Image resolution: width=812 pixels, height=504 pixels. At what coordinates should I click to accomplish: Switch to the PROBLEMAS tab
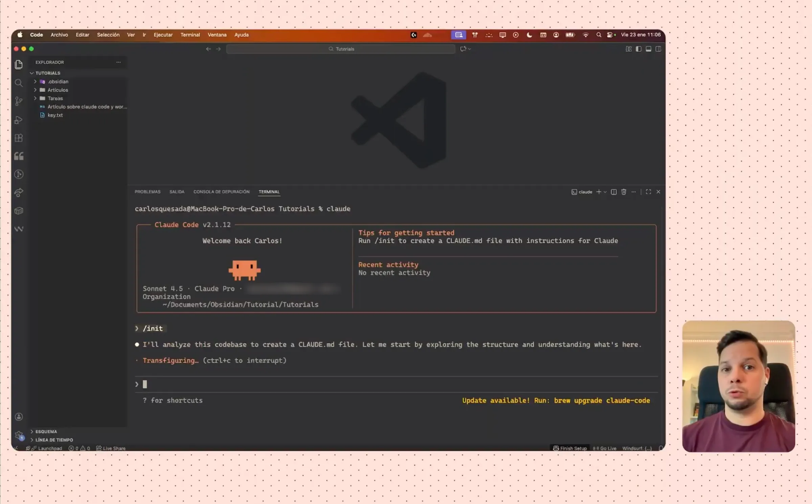click(x=148, y=192)
